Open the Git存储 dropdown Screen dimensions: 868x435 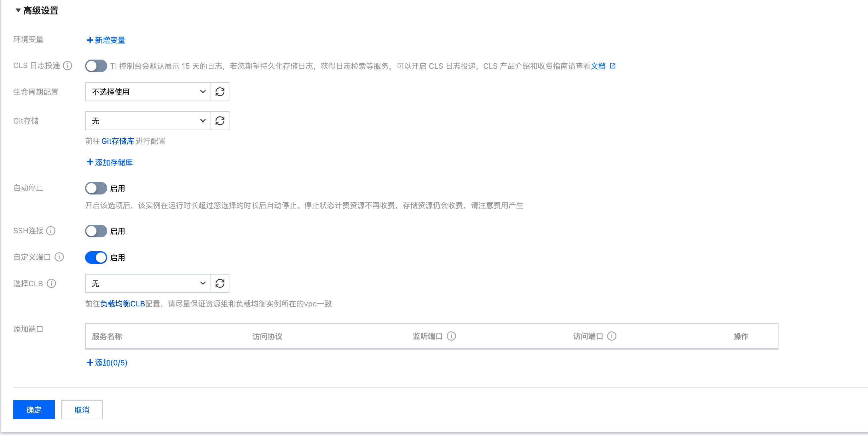point(148,121)
